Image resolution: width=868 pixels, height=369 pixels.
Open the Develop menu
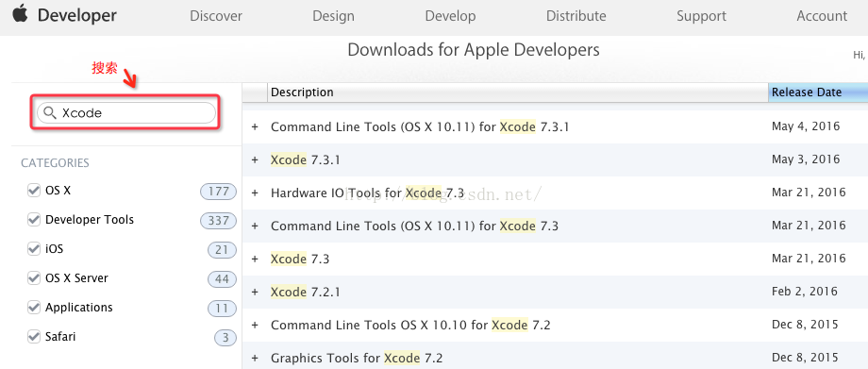(x=450, y=16)
